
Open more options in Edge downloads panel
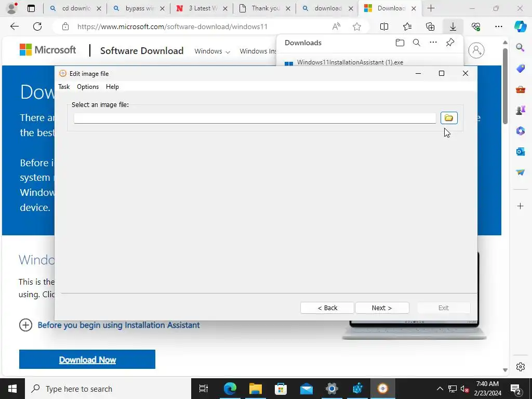(x=433, y=43)
